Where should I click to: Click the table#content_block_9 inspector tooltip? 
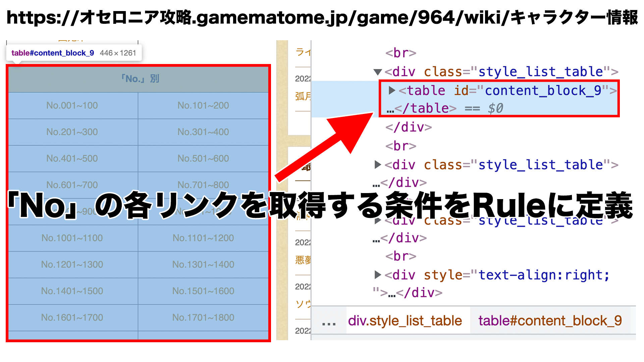click(x=74, y=53)
